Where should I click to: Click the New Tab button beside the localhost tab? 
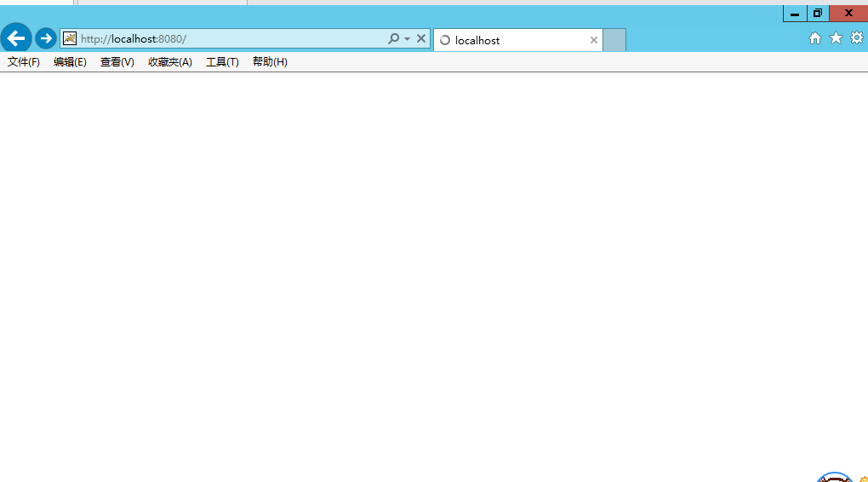pyautogui.click(x=614, y=40)
